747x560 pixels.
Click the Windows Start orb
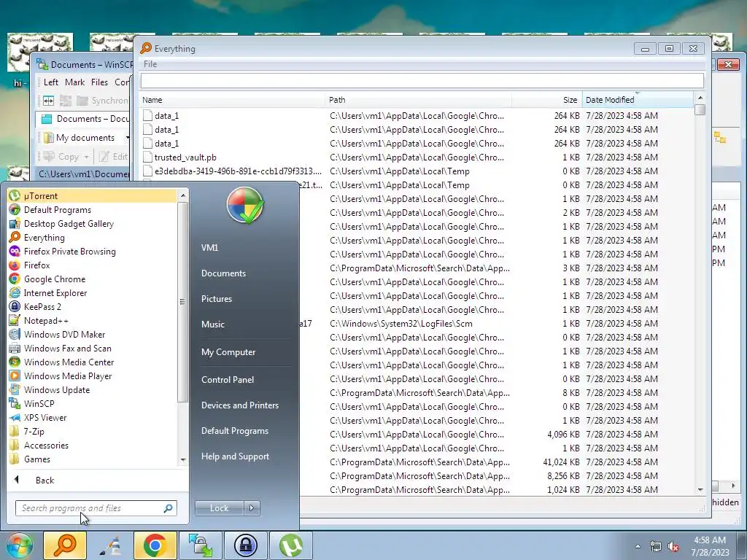(x=19, y=545)
